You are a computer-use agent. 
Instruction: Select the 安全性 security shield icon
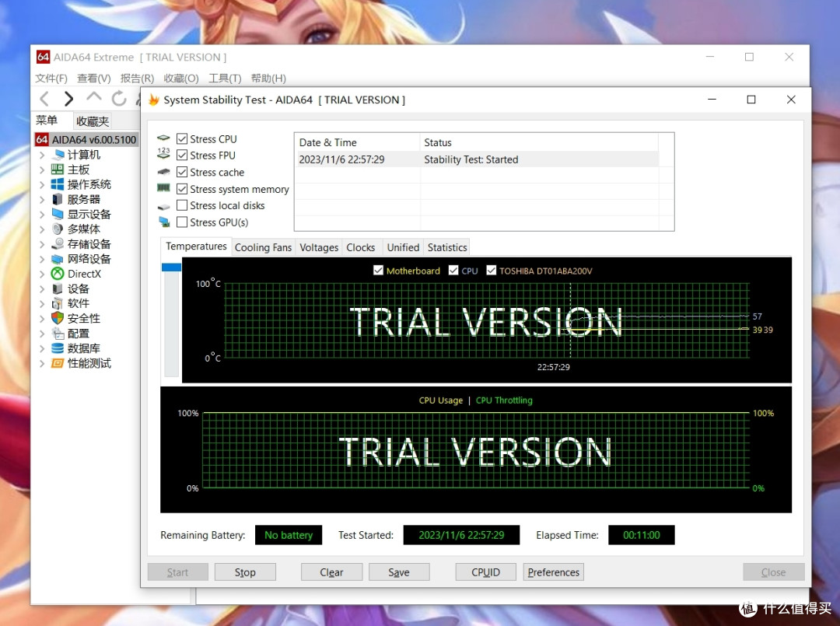click(x=58, y=318)
